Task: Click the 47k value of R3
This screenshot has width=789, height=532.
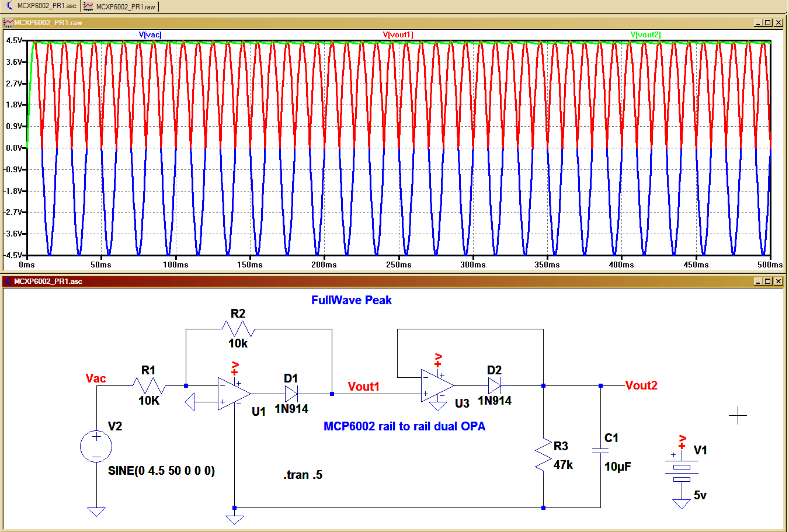Action: 564,465
